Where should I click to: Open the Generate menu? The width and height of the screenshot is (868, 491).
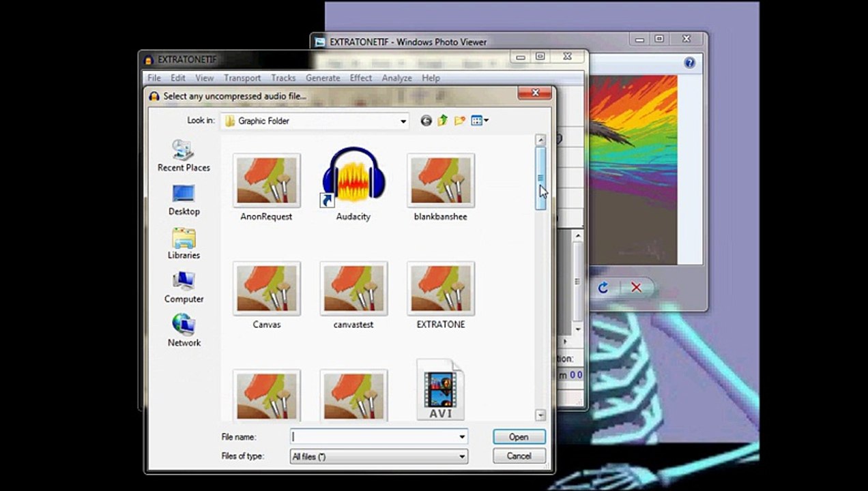[322, 78]
